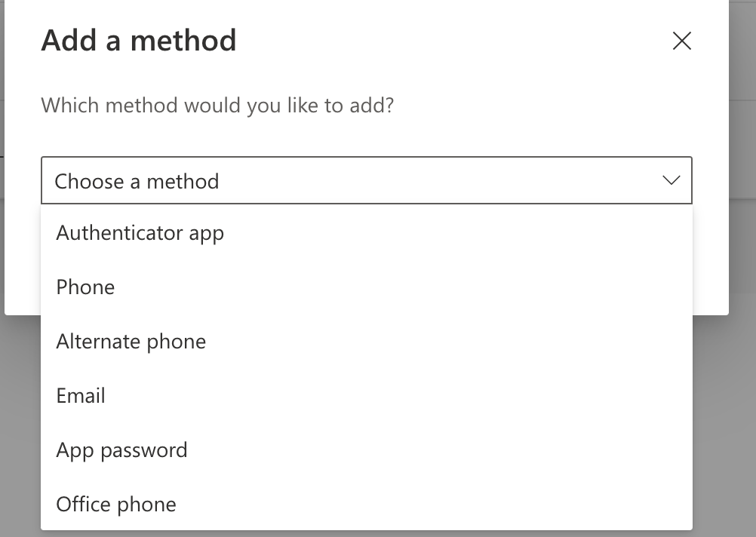Screen dimensions: 756x537
Task: Click blank area right of App password
Action: coord(453,450)
